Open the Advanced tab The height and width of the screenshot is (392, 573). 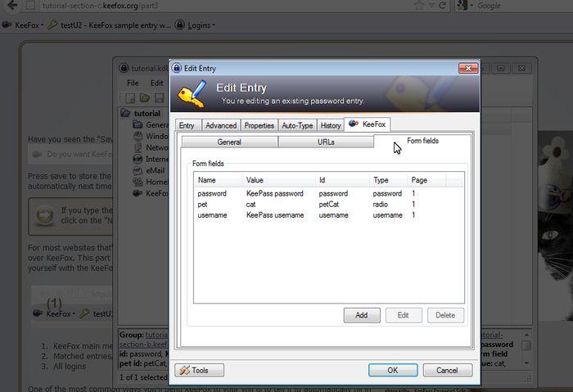(221, 125)
